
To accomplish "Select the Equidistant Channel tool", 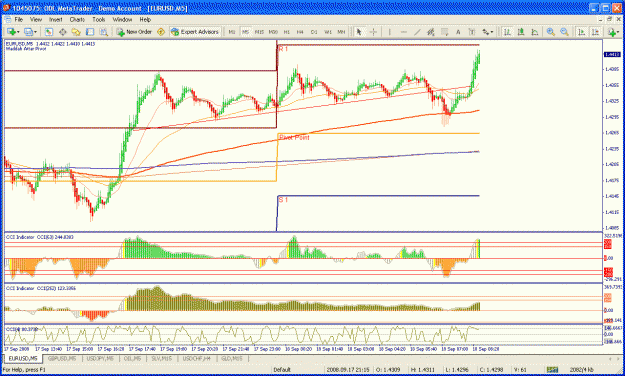I will (430, 32).
